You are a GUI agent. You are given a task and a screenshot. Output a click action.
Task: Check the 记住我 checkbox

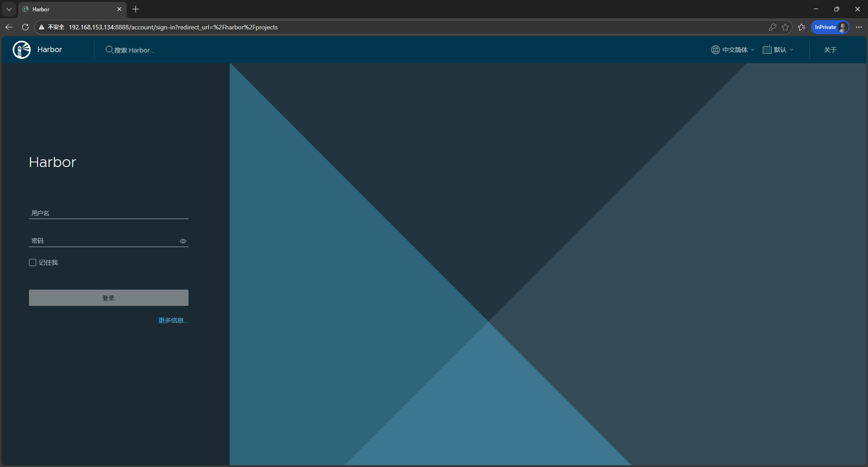33,262
